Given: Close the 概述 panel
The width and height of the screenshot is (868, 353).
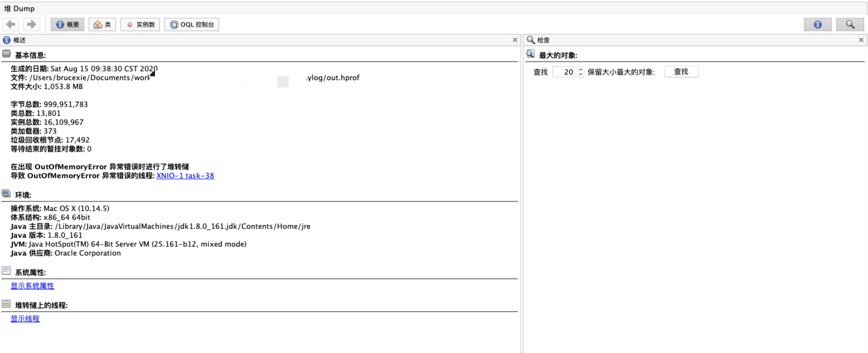Looking at the screenshot, I should coord(515,40).
